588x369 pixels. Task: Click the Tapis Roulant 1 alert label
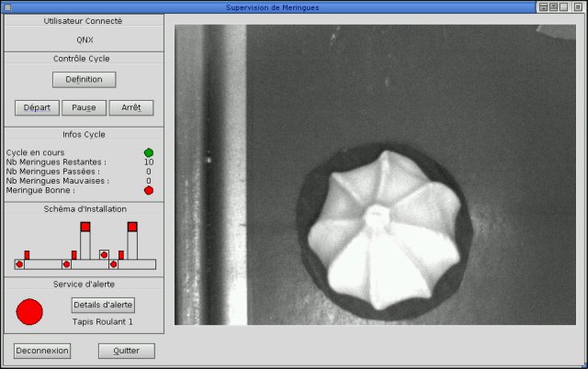click(x=102, y=322)
